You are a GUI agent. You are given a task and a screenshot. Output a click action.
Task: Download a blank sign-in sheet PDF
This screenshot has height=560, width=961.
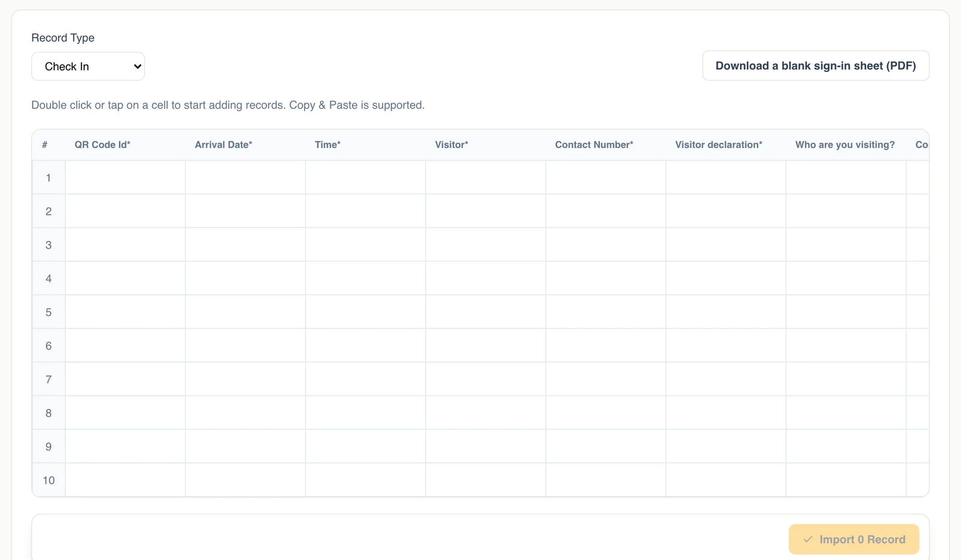(x=816, y=65)
